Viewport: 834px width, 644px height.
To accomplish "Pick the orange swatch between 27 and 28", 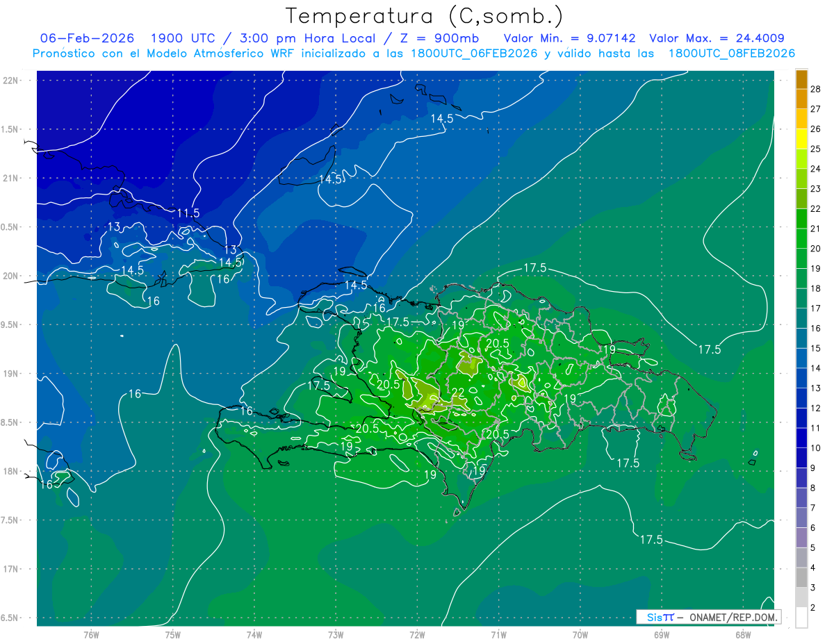I will tap(801, 99).
